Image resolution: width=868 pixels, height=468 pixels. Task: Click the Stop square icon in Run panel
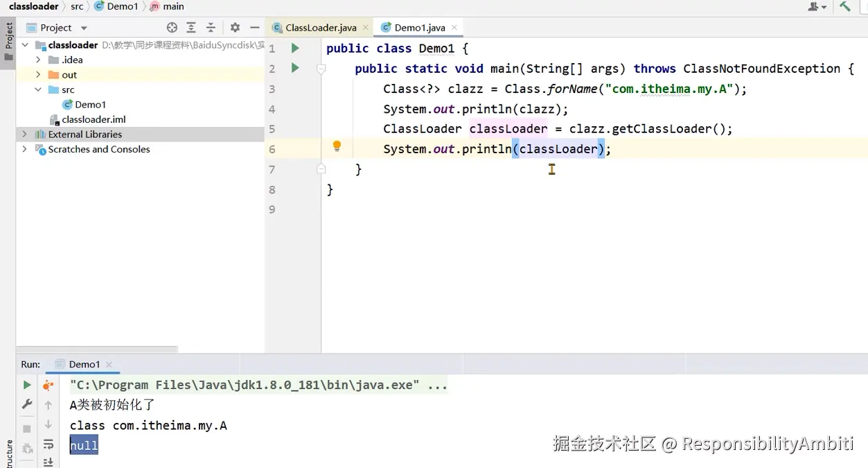pos(27,429)
